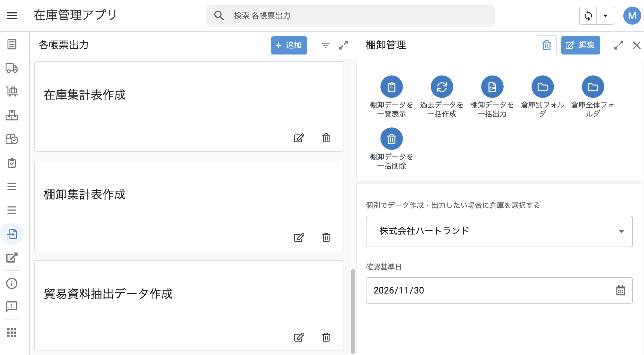644x355 pixels.
Task: Expand the sync options dropdown arrow
Action: [605, 16]
